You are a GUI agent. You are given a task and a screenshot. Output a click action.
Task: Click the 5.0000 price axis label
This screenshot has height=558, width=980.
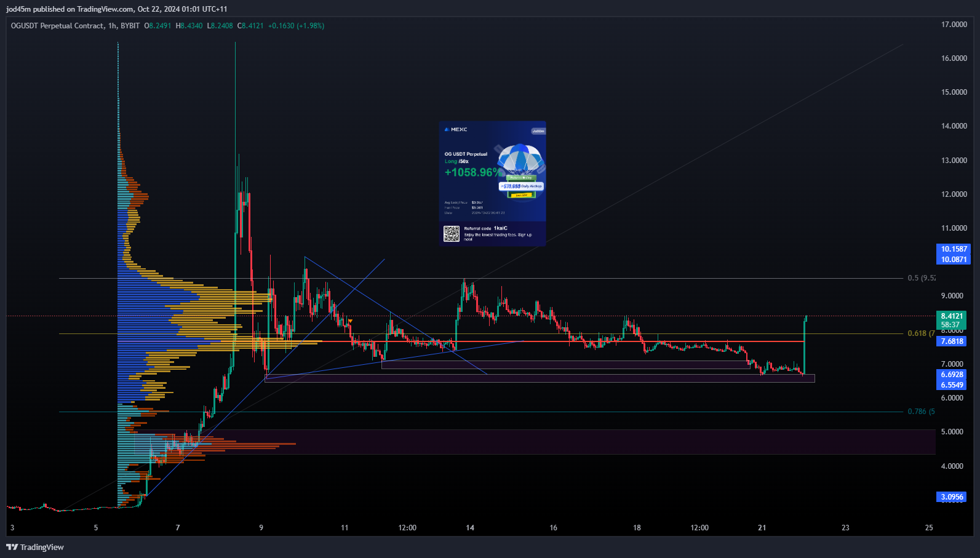pos(952,432)
